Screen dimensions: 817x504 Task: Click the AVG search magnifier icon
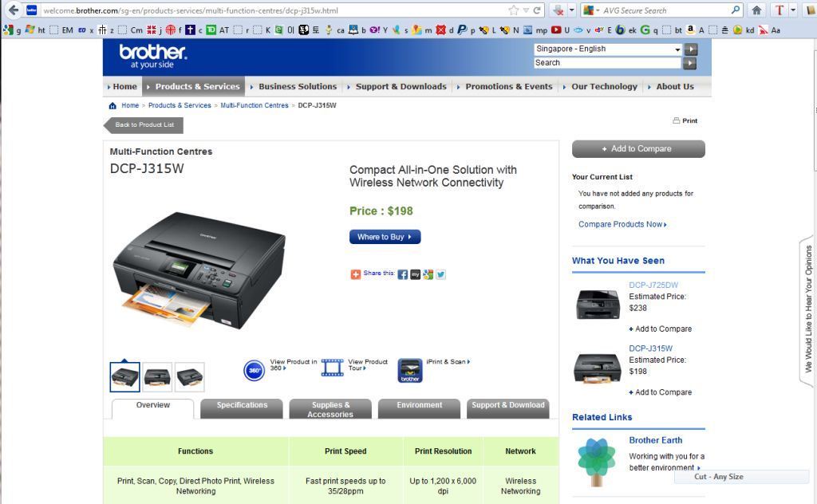click(735, 10)
